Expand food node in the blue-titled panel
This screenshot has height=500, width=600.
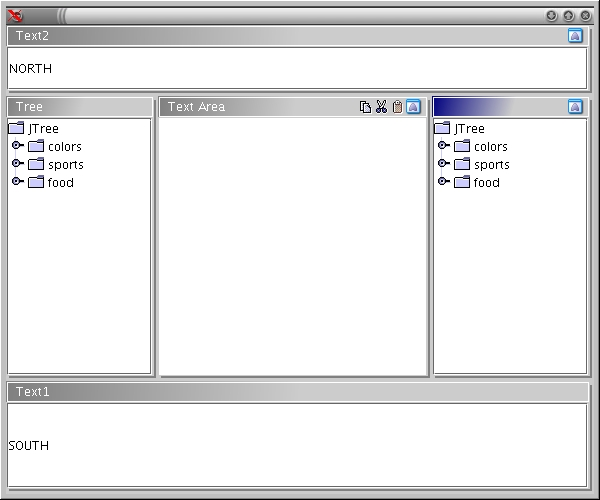tap(443, 181)
